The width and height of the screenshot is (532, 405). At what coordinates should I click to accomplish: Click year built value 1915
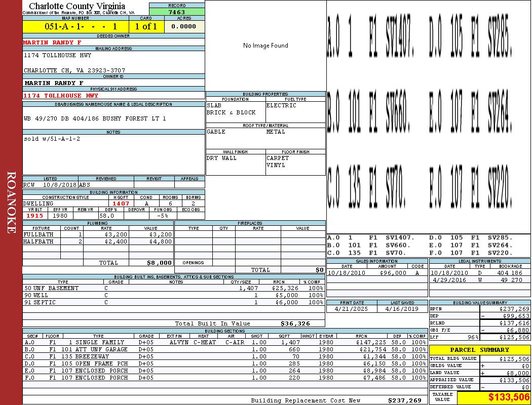(x=34, y=216)
